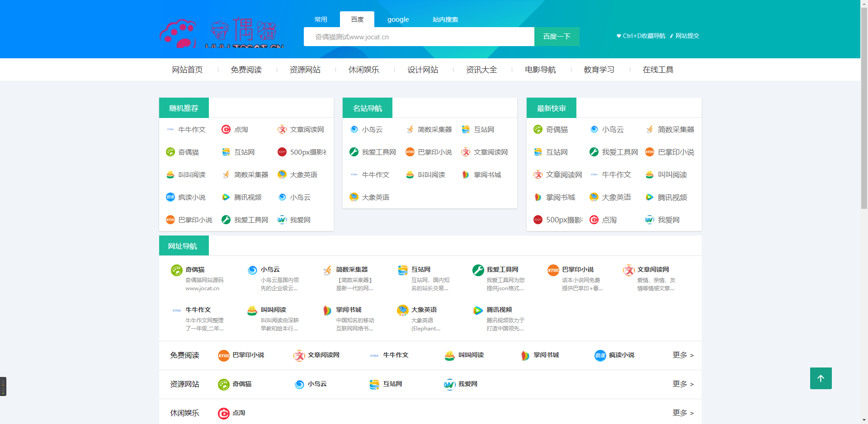Click 500px摄影 icon in 随机推荐 panel
This screenshot has width=868, height=424.
(282, 152)
